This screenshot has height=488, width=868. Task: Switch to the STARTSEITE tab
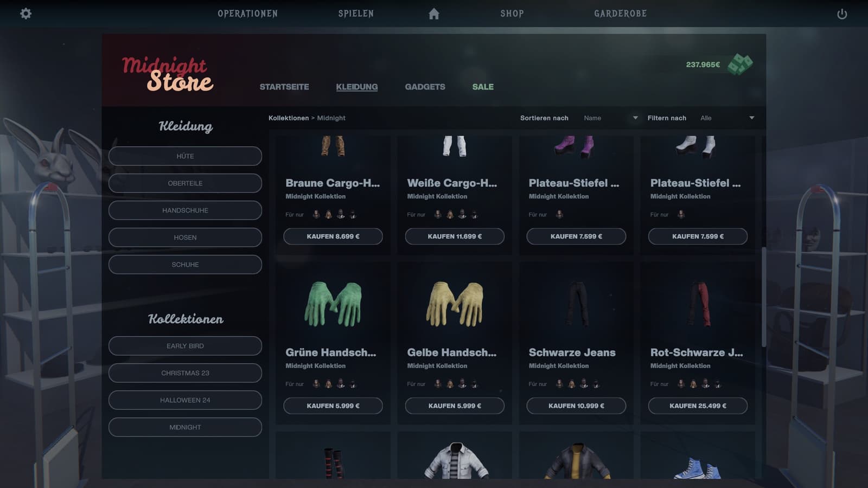[284, 87]
